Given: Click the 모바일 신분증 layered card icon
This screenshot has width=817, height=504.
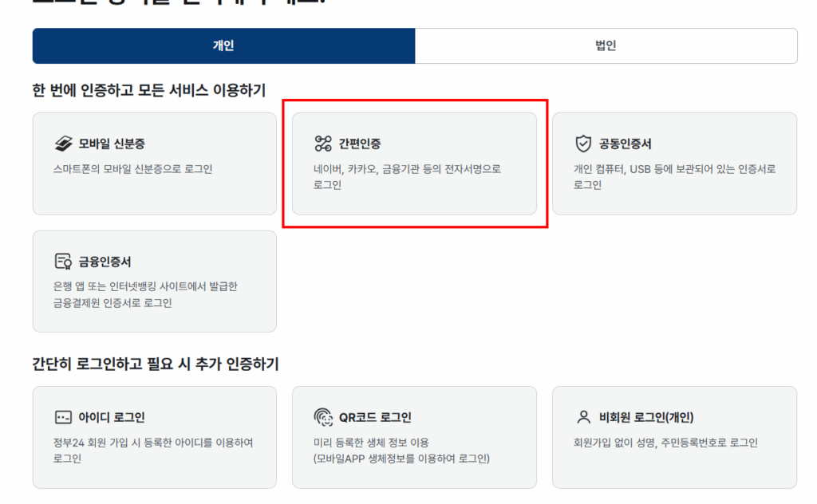Looking at the screenshot, I should tap(64, 144).
